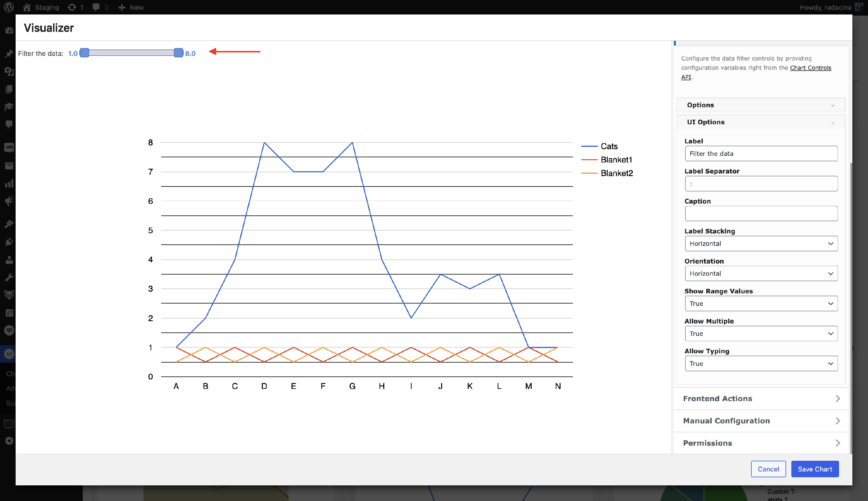The height and width of the screenshot is (501, 868).
Task: Click the Users person sidebar icon
Action: point(9,260)
